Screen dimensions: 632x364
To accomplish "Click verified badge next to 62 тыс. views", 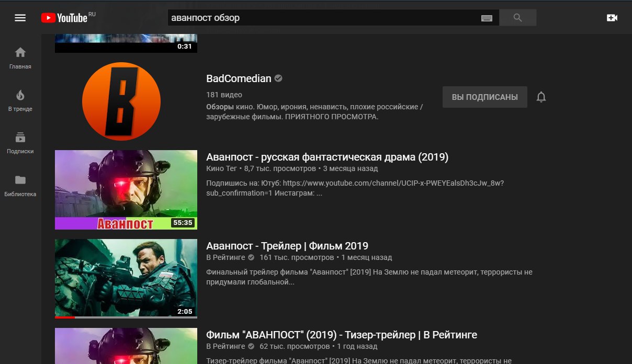I will pos(251,346).
